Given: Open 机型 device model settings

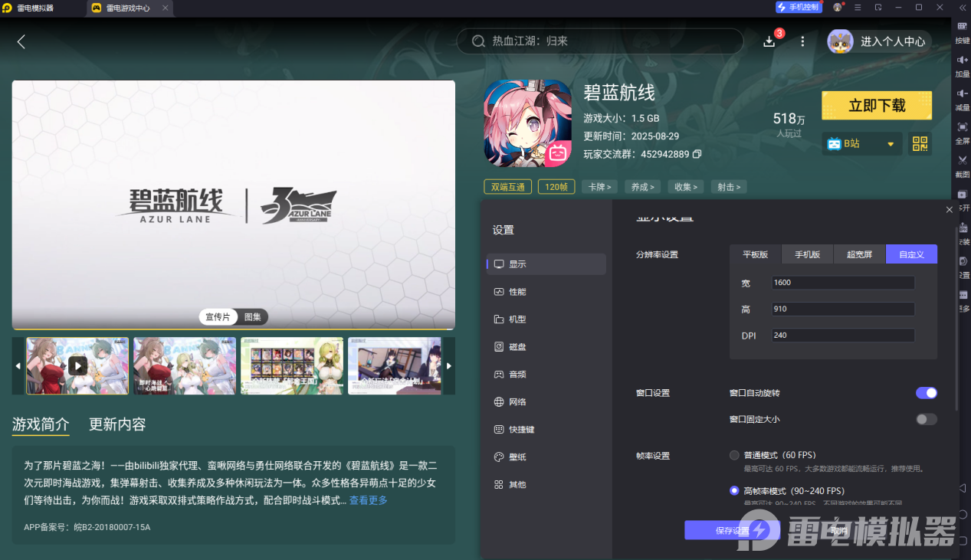Looking at the screenshot, I should pos(546,319).
